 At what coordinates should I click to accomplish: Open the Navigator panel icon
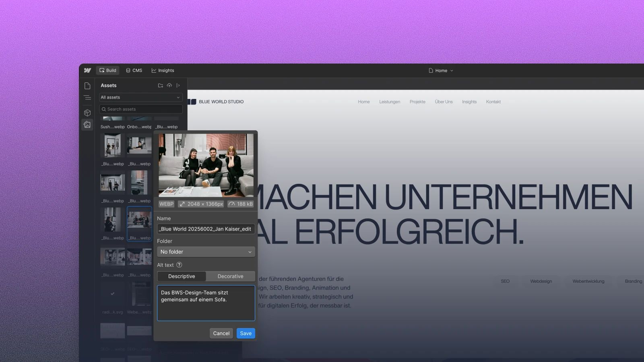coord(87,97)
